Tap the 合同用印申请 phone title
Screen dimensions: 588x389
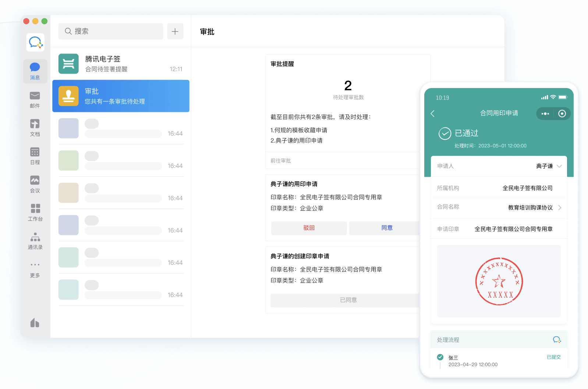pos(499,113)
